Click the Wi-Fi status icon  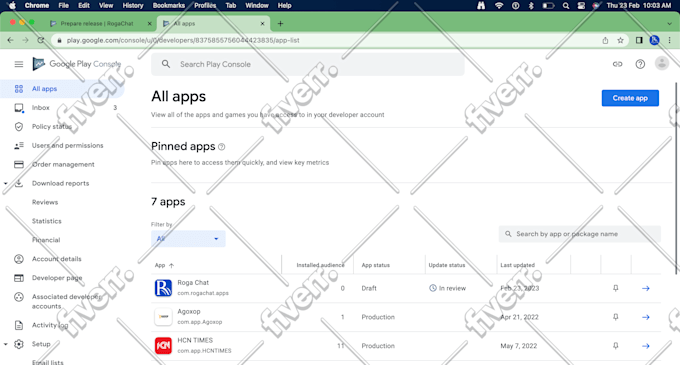pos(499,6)
